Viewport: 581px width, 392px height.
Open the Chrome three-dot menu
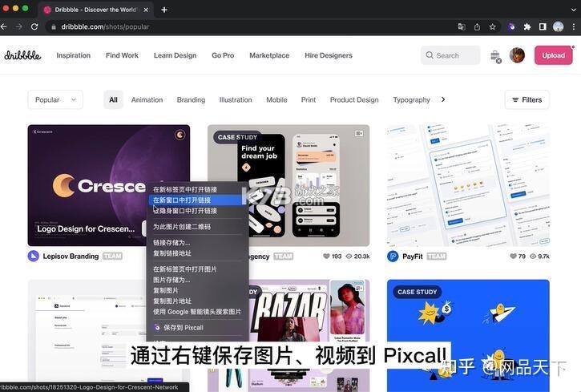(574, 26)
